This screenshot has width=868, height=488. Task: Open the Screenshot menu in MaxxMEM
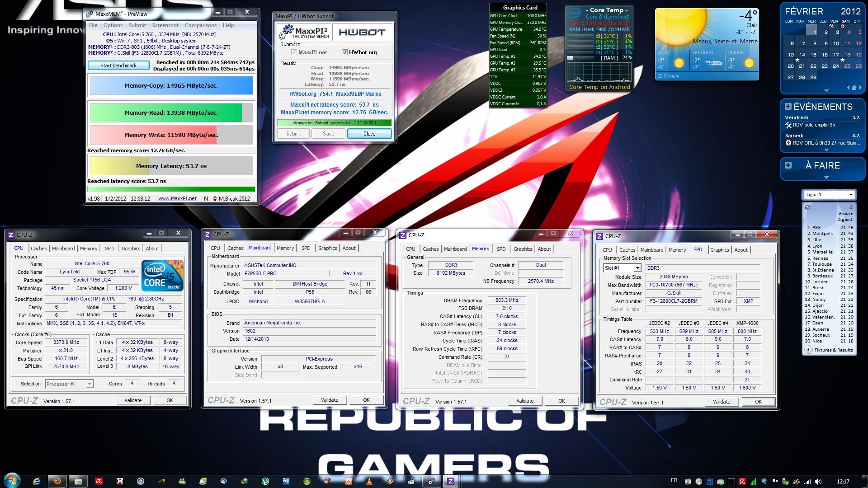(165, 25)
